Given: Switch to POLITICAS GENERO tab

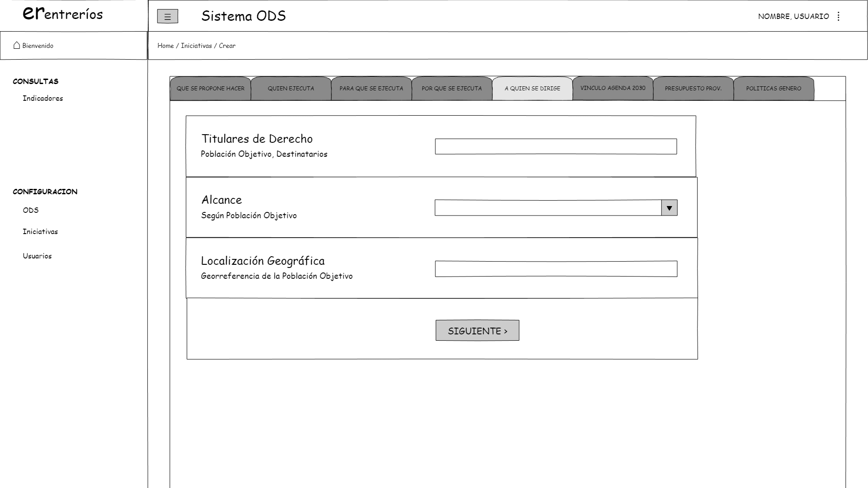Looking at the screenshot, I should pos(774,89).
